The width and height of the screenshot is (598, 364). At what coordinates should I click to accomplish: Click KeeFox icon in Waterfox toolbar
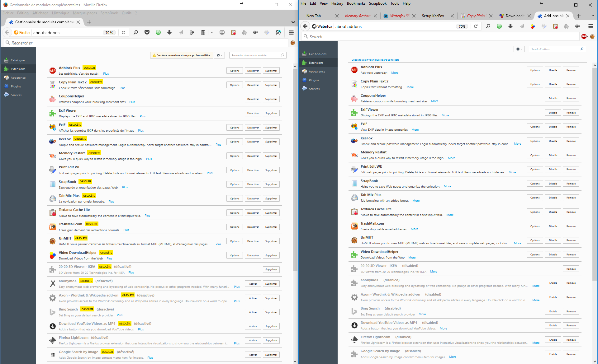[578, 26]
